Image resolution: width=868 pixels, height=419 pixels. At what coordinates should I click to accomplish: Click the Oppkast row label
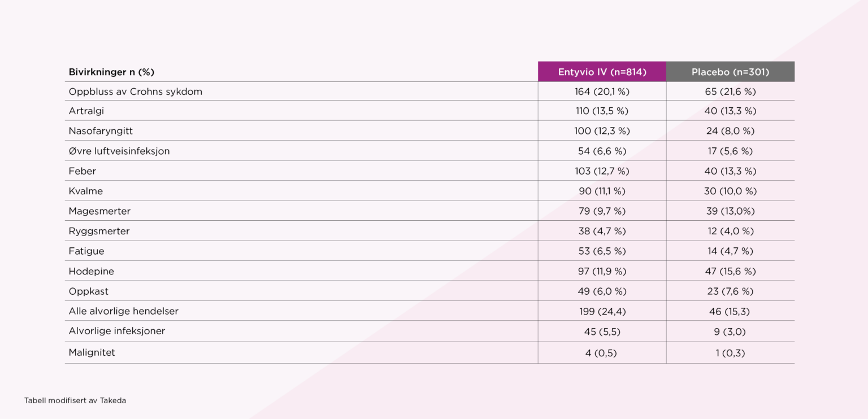pos(89,291)
